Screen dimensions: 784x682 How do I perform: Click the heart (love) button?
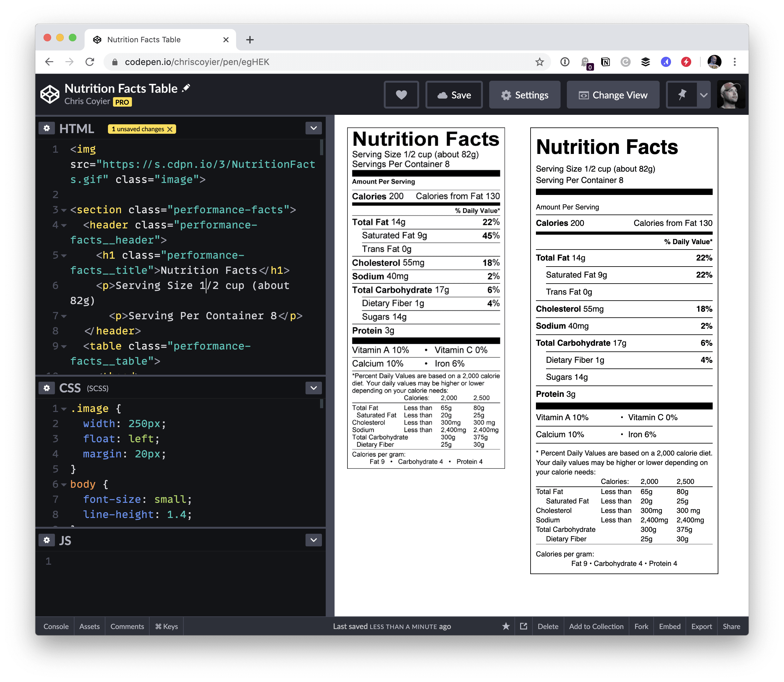pos(401,95)
